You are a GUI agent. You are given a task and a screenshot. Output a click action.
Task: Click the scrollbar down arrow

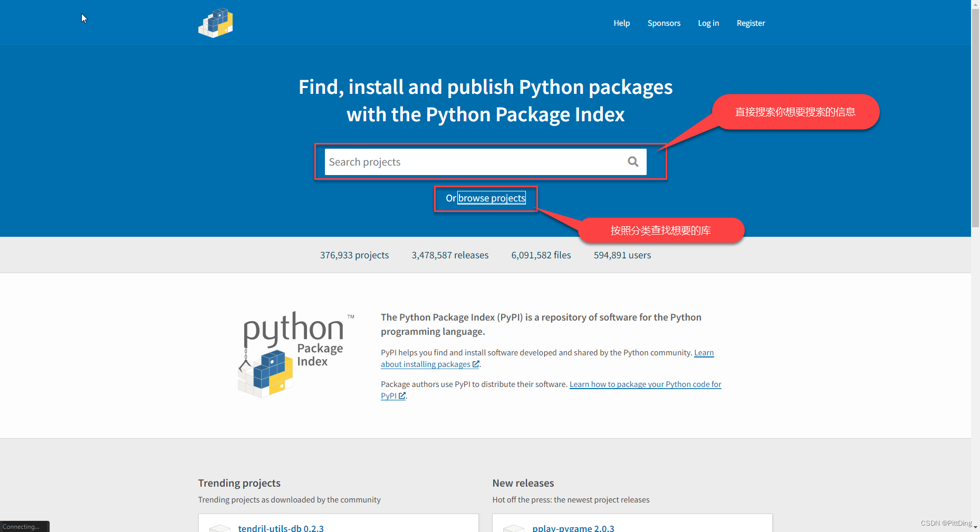pyautogui.click(x=975, y=527)
